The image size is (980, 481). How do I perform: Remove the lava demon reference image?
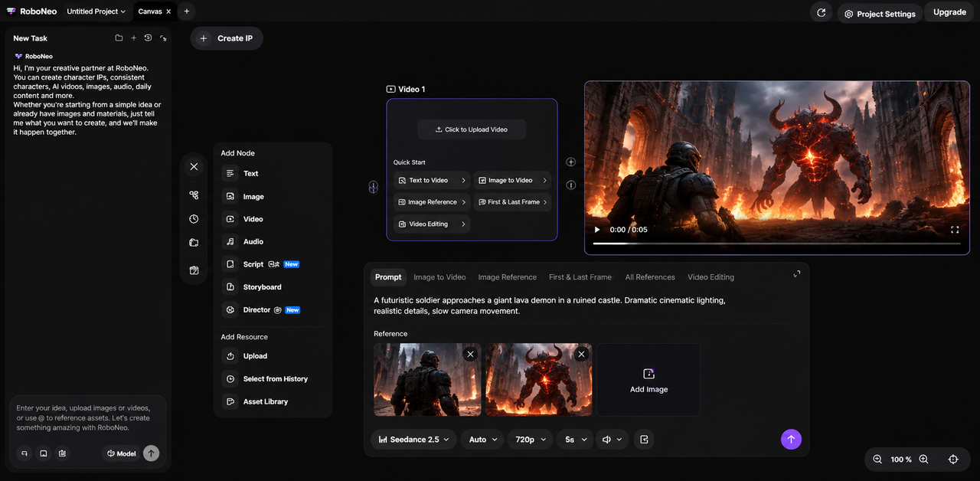(581, 354)
